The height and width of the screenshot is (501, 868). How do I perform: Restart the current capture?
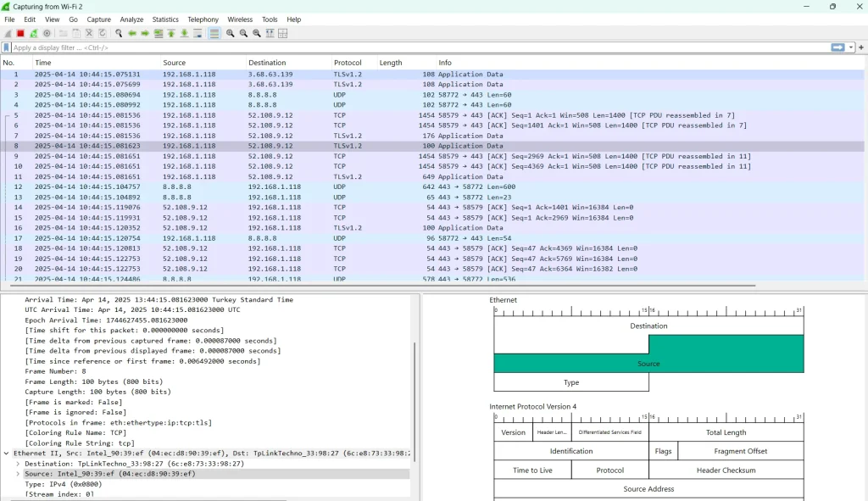pos(33,33)
